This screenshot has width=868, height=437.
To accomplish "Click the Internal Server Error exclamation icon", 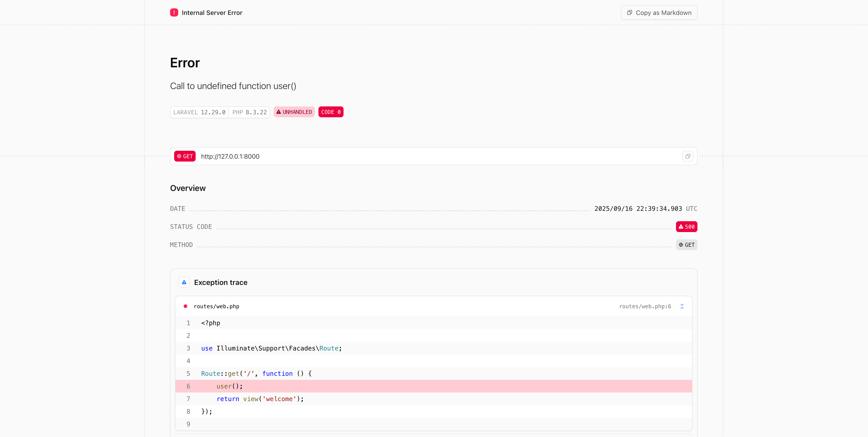I will (x=174, y=12).
